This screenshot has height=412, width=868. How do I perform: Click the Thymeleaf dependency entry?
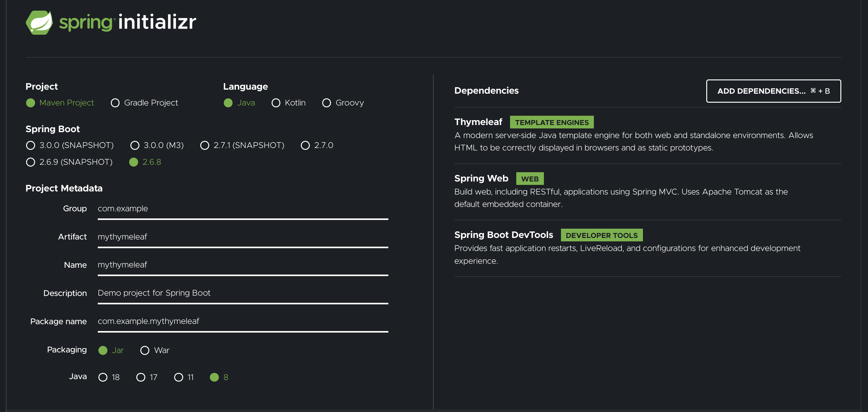(x=478, y=122)
